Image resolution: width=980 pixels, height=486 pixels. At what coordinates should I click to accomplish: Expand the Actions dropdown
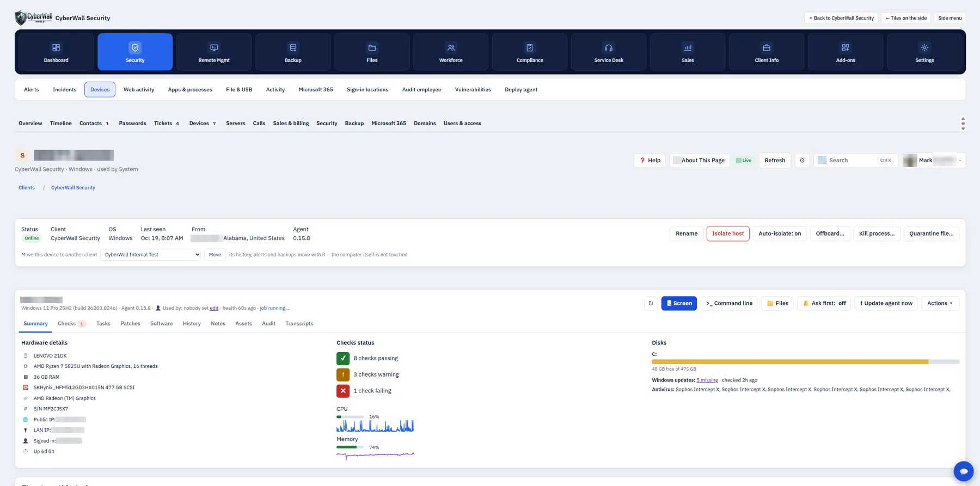[940, 303]
